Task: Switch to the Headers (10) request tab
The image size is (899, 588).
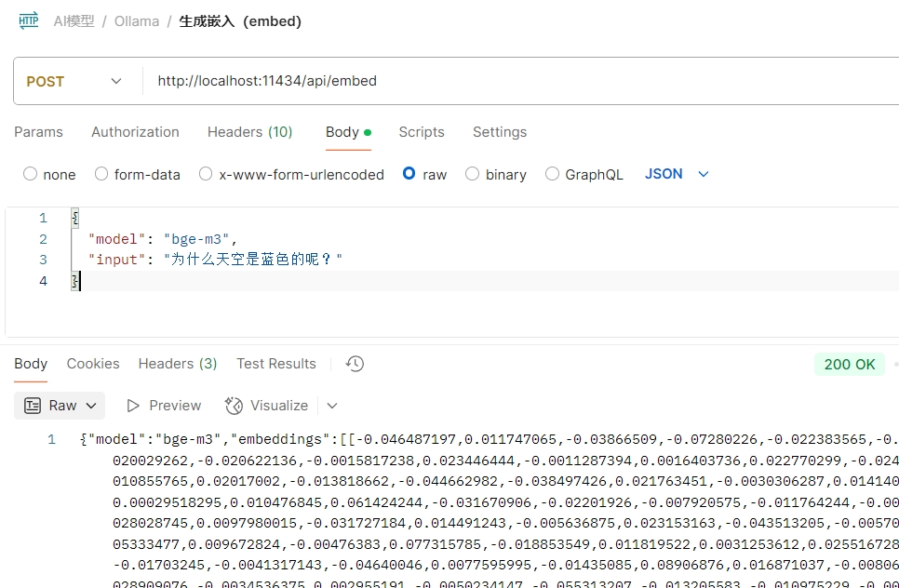Action: coord(249,132)
